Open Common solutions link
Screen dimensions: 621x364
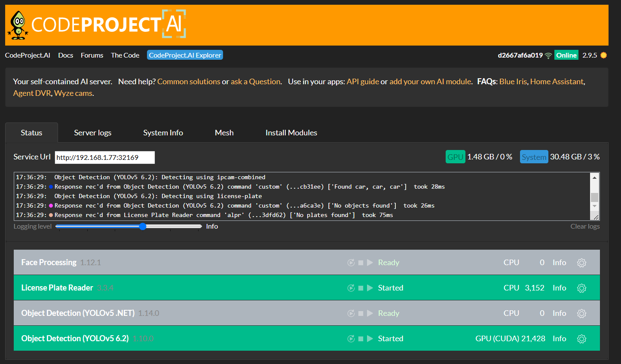[x=189, y=82]
